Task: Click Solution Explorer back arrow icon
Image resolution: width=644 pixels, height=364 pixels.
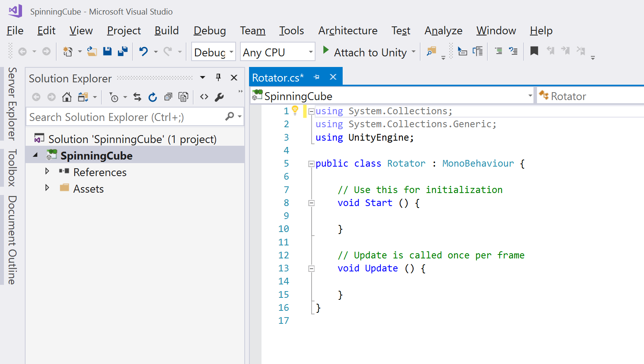Action: click(36, 97)
